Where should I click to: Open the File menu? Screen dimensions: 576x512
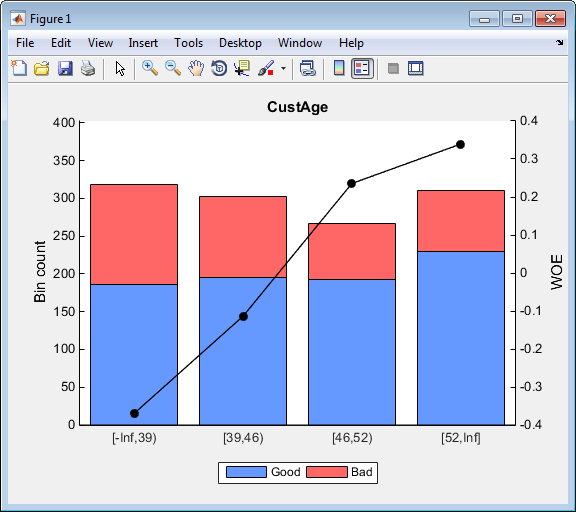25,43
